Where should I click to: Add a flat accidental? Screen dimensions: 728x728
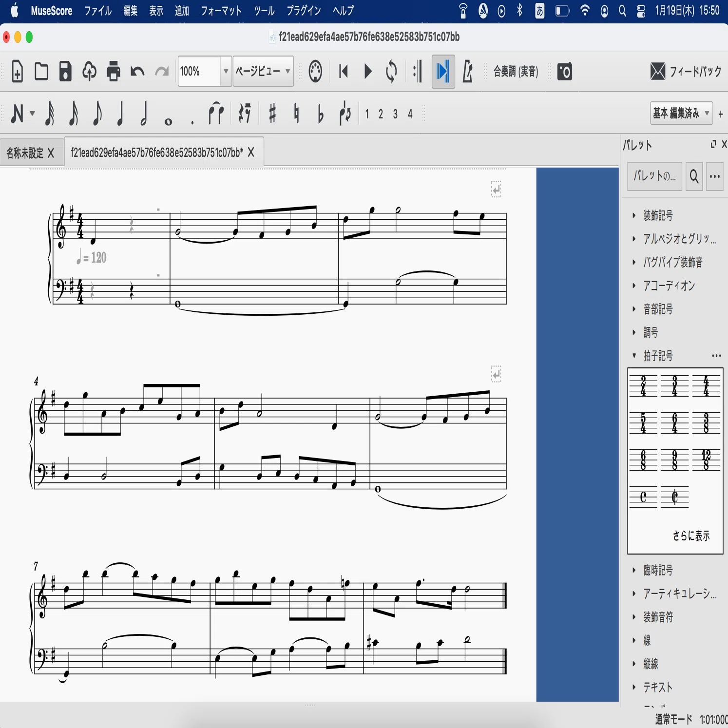pyautogui.click(x=320, y=115)
